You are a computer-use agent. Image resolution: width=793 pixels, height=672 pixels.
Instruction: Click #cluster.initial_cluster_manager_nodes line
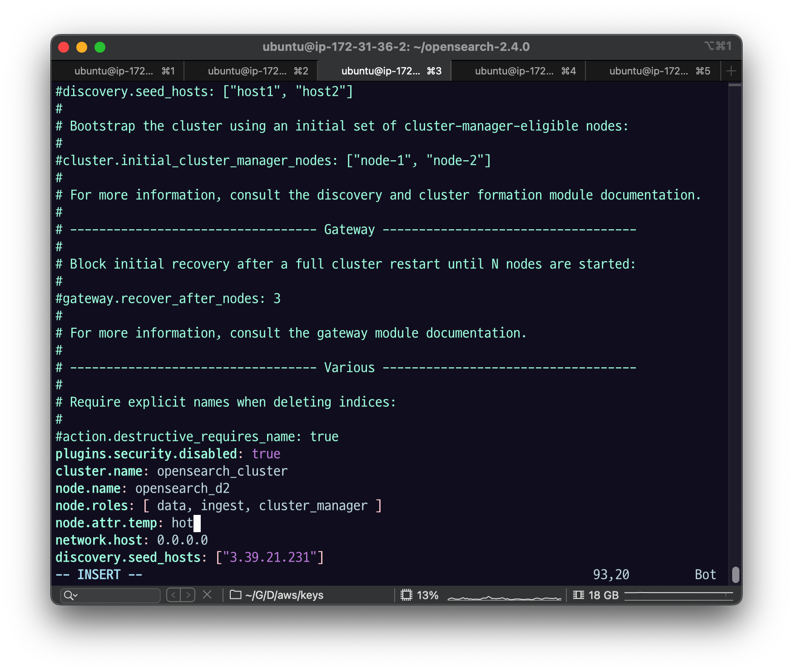click(273, 161)
